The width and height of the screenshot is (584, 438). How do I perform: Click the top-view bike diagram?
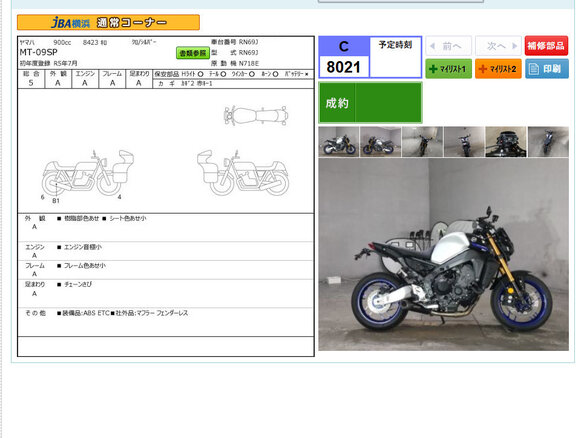pyautogui.click(x=256, y=115)
